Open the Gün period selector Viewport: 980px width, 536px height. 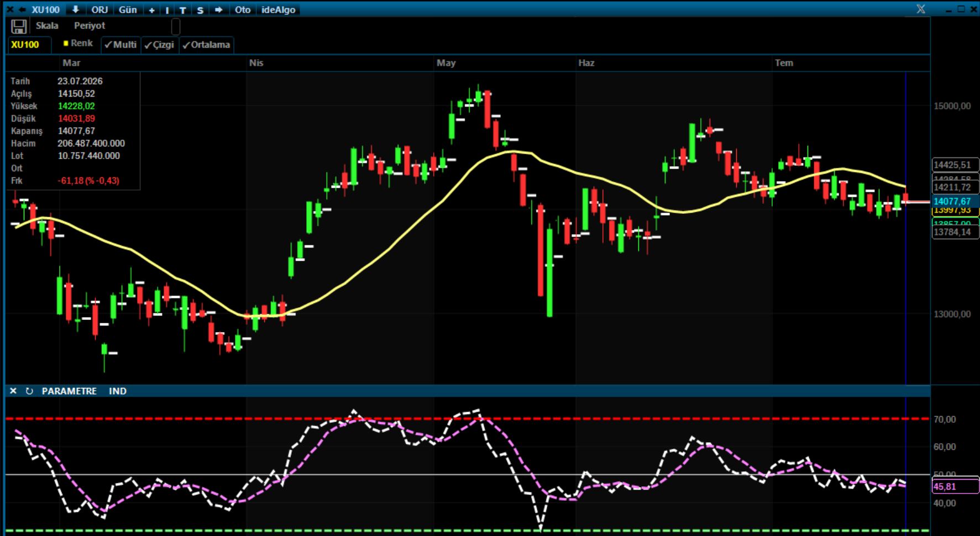tap(128, 10)
